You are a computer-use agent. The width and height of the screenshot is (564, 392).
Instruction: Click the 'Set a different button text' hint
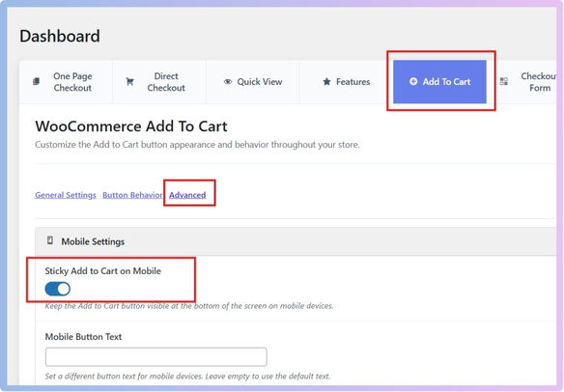(187, 377)
